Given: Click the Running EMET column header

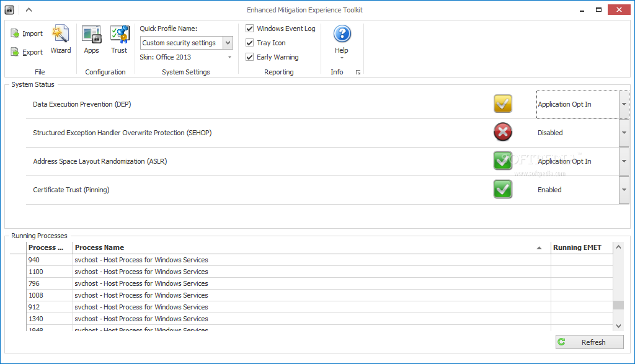Looking at the screenshot, I should [582, 247].
